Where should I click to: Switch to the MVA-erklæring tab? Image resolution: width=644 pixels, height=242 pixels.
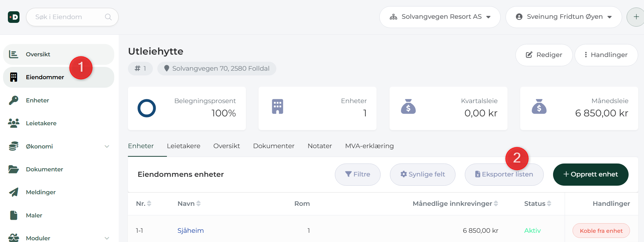tap(369, 146)
